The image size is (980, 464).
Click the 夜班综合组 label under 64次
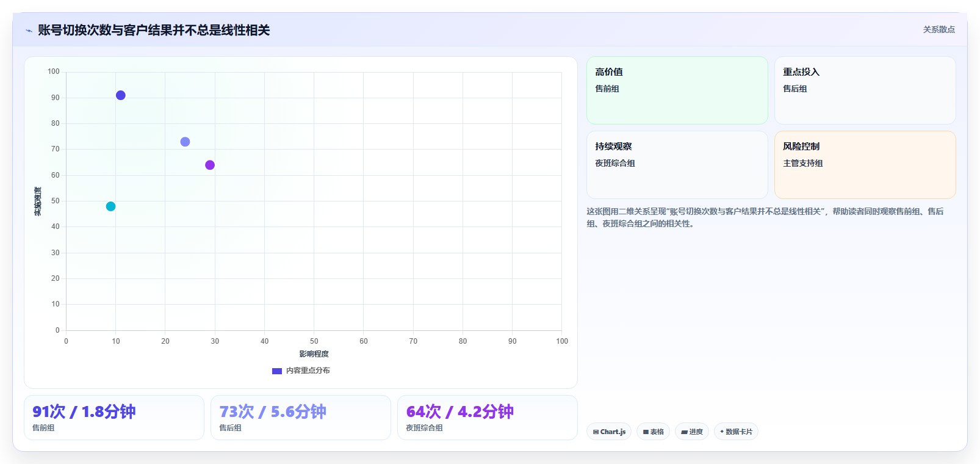(424, 428)
